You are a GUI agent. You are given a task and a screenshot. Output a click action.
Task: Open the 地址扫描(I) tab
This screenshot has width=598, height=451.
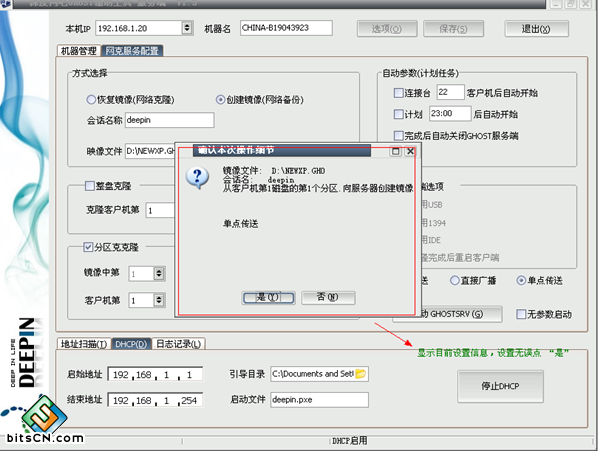point(84,344)
